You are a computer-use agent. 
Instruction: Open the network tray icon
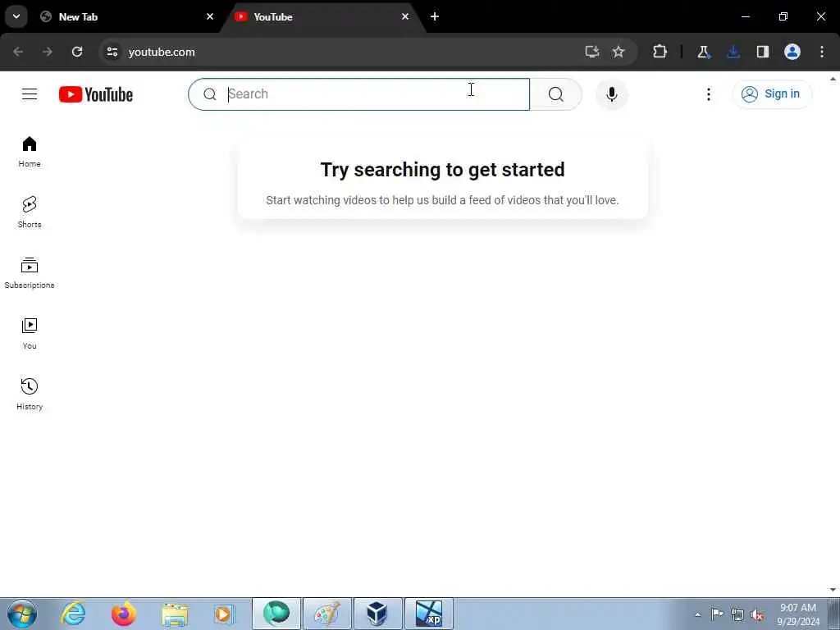(x=737, y=614)
